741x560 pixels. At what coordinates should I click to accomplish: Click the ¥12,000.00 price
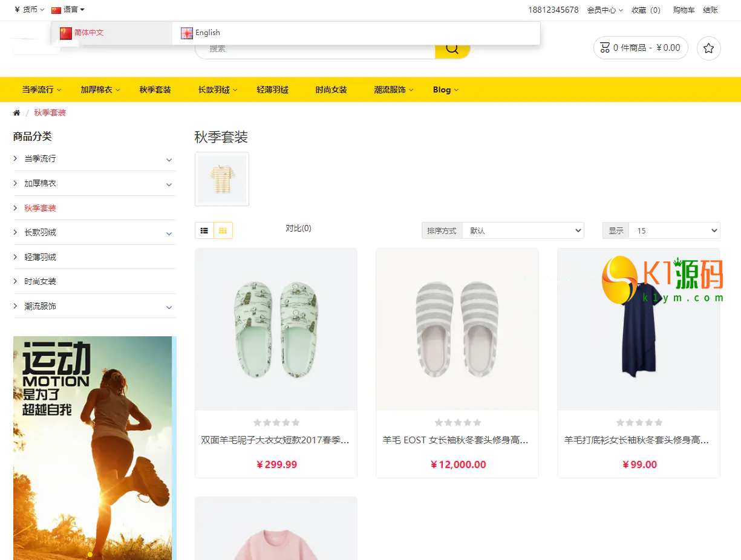(x=458, y=465)
